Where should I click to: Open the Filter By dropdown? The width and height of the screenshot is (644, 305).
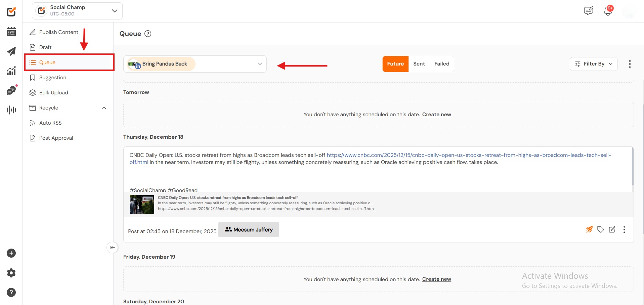click(593, 64)
